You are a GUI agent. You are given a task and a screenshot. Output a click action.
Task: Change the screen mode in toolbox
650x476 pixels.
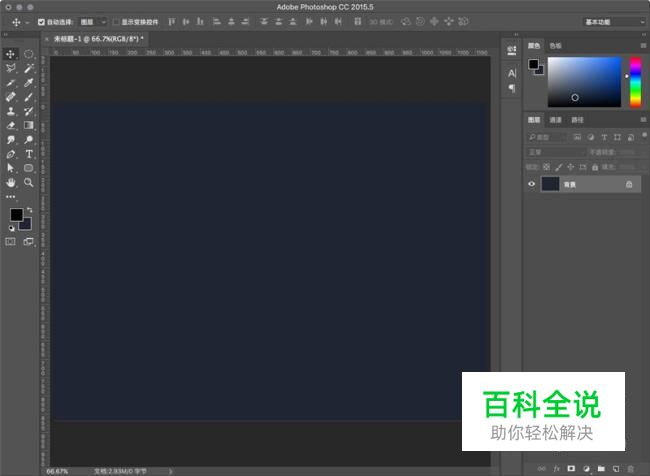pos(28,241)
